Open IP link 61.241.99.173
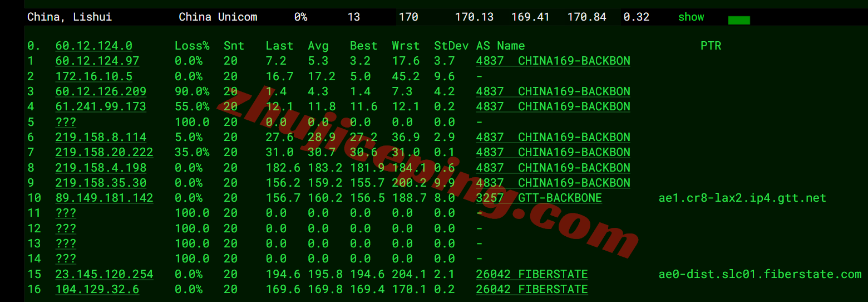The image size is (868, 302). tap(101, 106)
